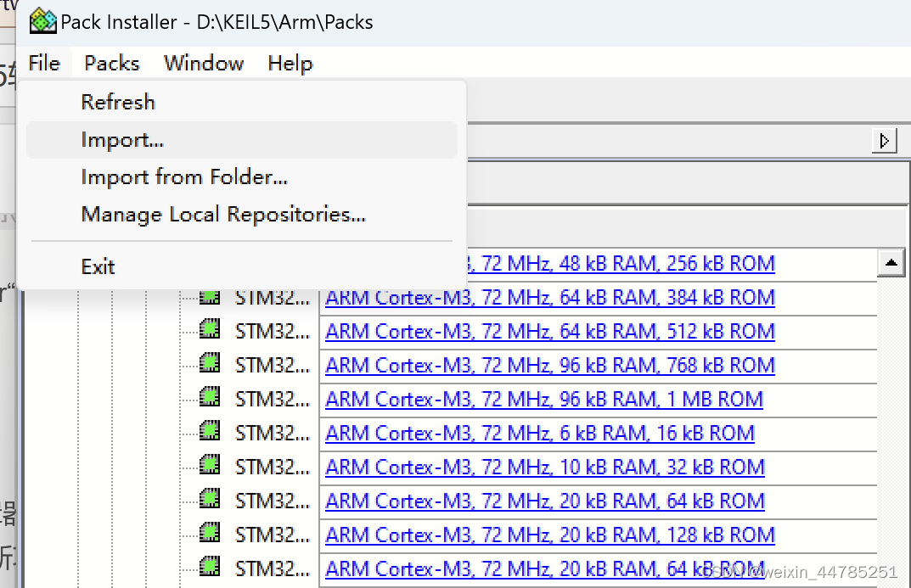Image resolution: width=911 pixels, height=588 pixels.
Task: Select STM32... device in the 128 kB ROM row
Action: pos(273,535)
